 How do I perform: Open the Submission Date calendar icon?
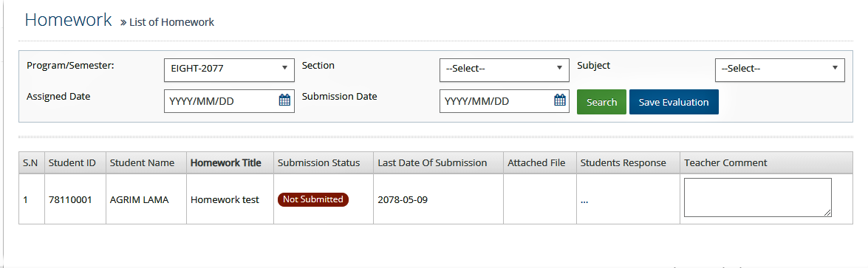coord(560,100)
